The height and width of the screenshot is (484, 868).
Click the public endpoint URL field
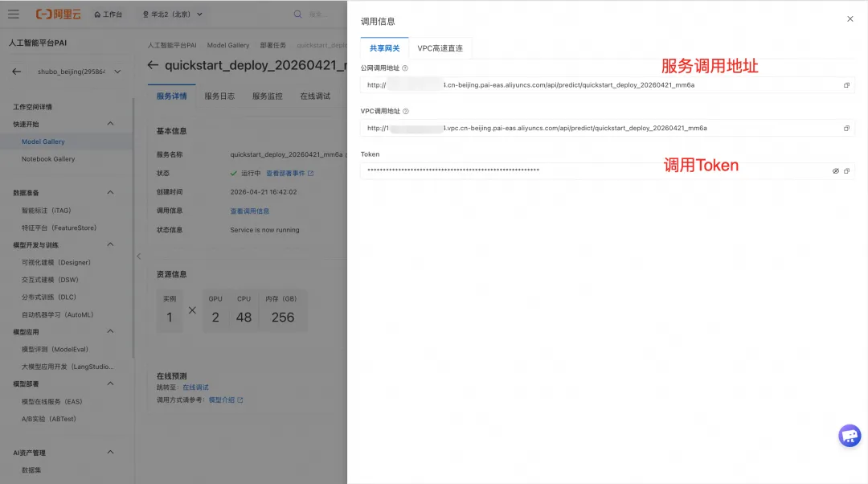(608, 85)
